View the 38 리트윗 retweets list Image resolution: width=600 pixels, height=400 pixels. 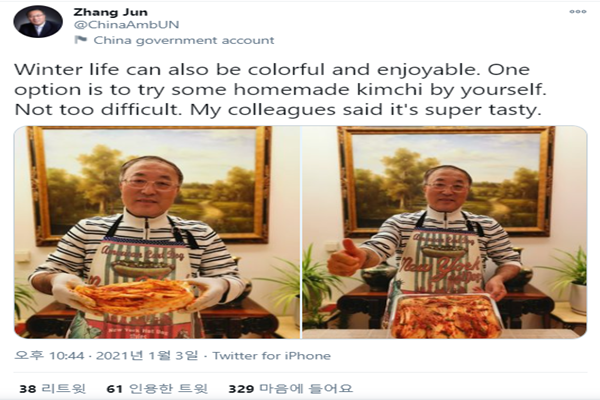tap(52, 389)
